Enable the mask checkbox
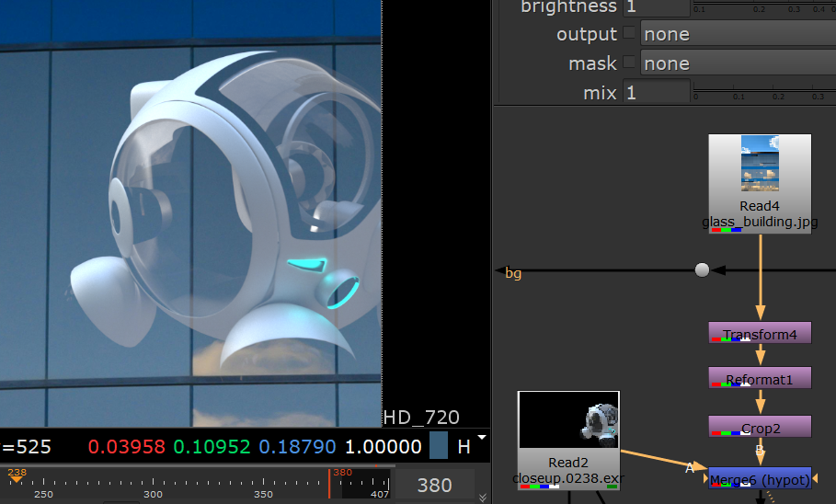The width and height of the screenshot is (836, 504). pos(629,62)
